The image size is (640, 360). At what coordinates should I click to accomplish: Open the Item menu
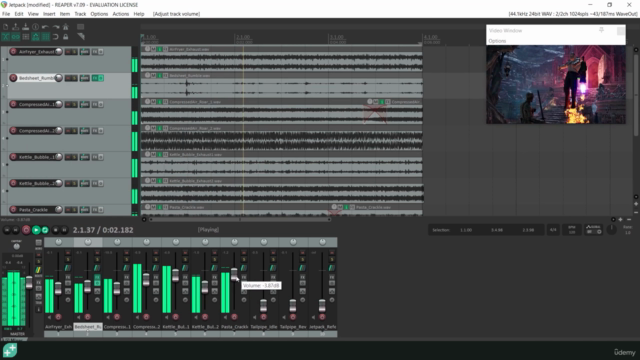[65, 14]
